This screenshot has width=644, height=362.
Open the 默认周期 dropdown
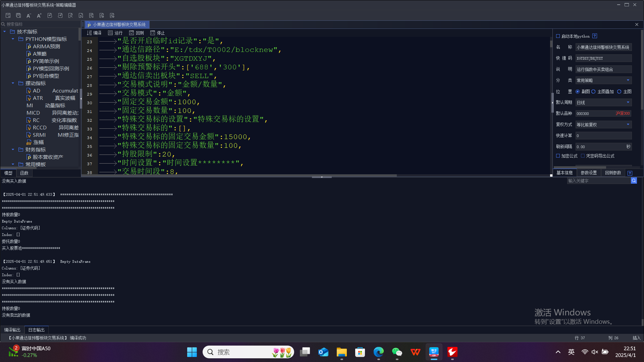(x=628, y=103)
